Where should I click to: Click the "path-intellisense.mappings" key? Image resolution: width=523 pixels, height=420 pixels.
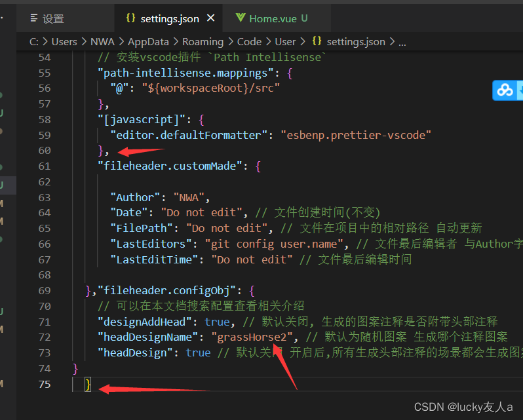click(185, 73)
